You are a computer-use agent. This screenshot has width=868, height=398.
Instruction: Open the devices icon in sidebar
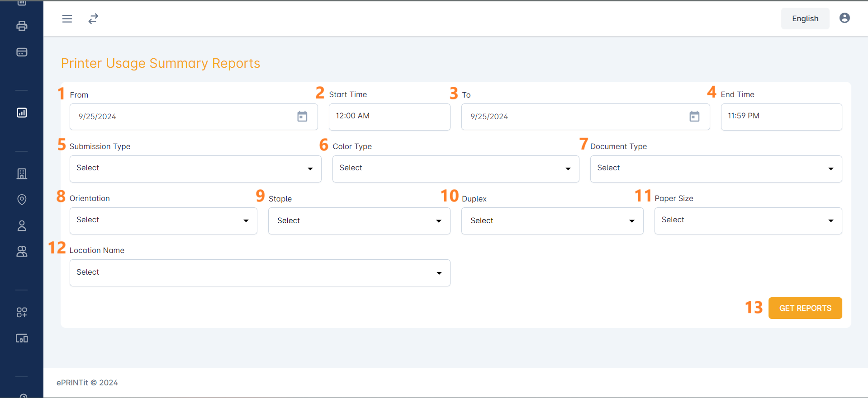[x=22, y=338]
